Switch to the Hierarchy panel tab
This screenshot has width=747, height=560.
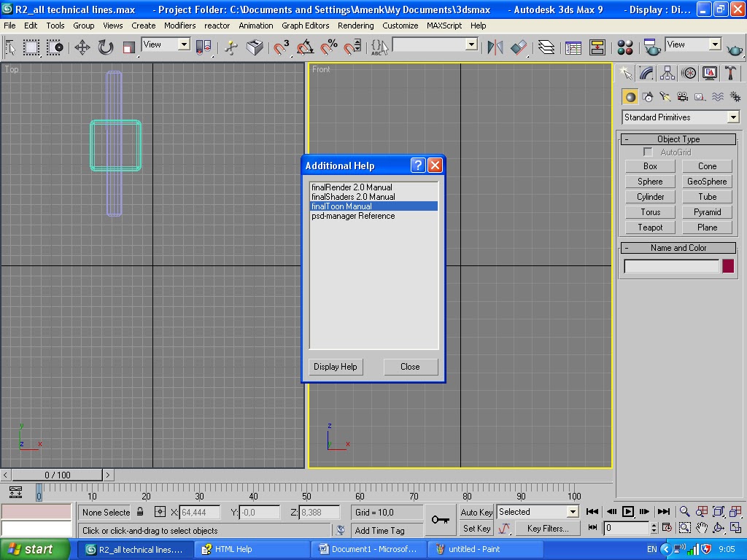pos(667,73)
